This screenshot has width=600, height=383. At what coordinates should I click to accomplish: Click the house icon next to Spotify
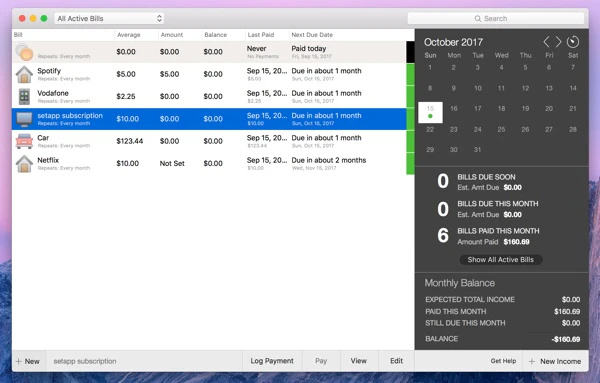coord(24,74)
